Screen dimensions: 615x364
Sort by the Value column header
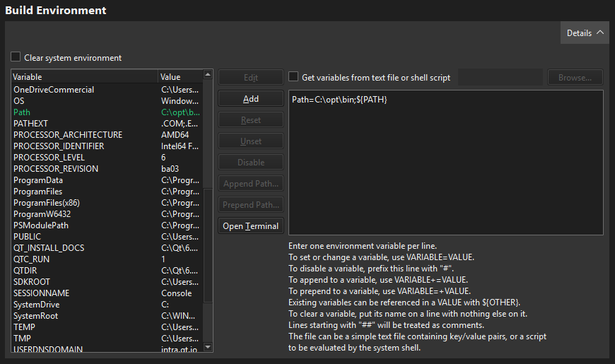pos(180,76)
